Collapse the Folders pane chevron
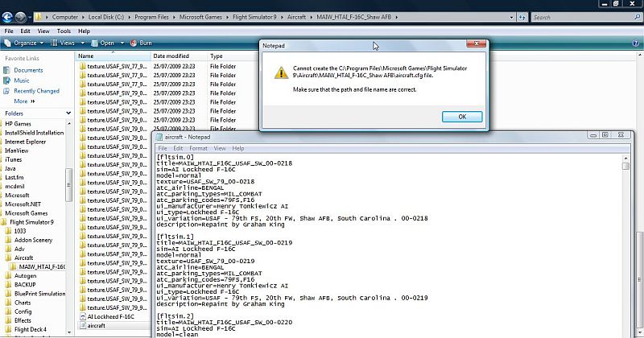The image size is (644, 338). (x=69, y=113)
